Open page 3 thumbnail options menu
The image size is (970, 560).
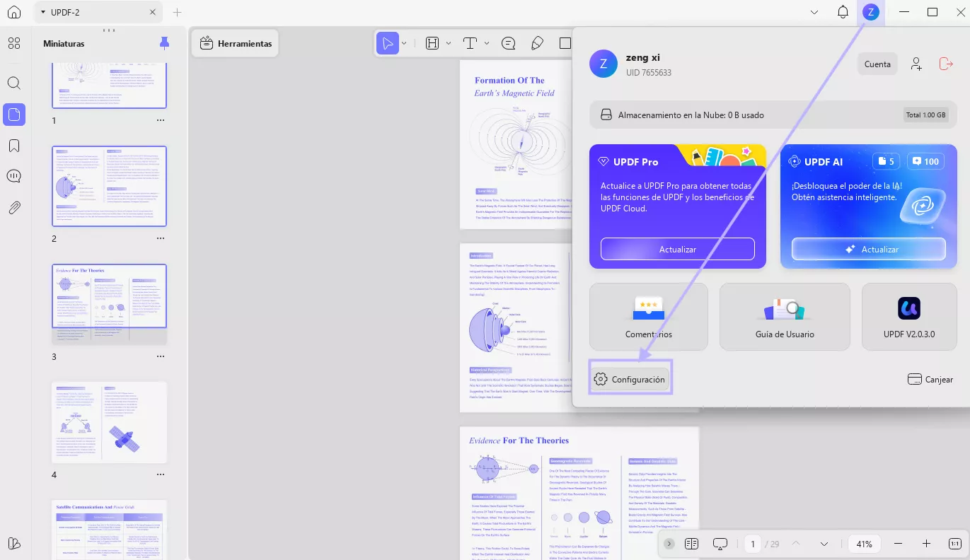[x=161, y=357]
